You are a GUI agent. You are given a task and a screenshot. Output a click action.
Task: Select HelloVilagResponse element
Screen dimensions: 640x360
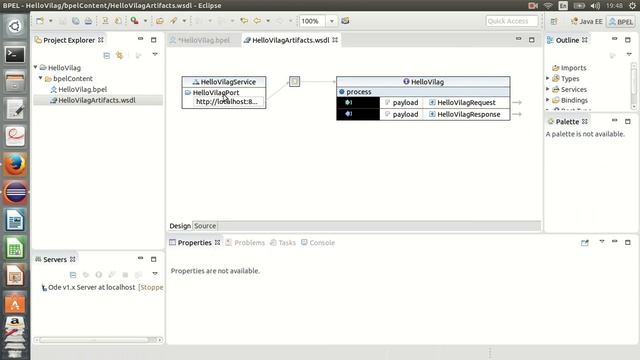point(469,114)
